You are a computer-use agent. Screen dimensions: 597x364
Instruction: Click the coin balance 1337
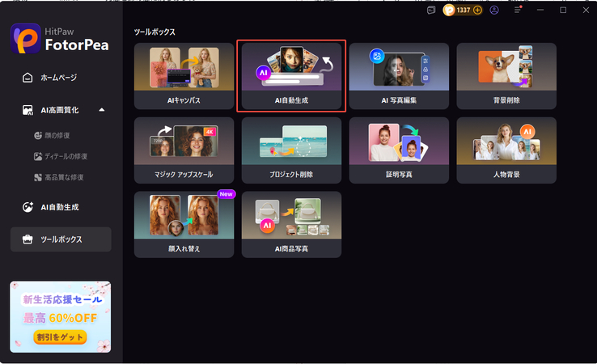click(464, 11)
